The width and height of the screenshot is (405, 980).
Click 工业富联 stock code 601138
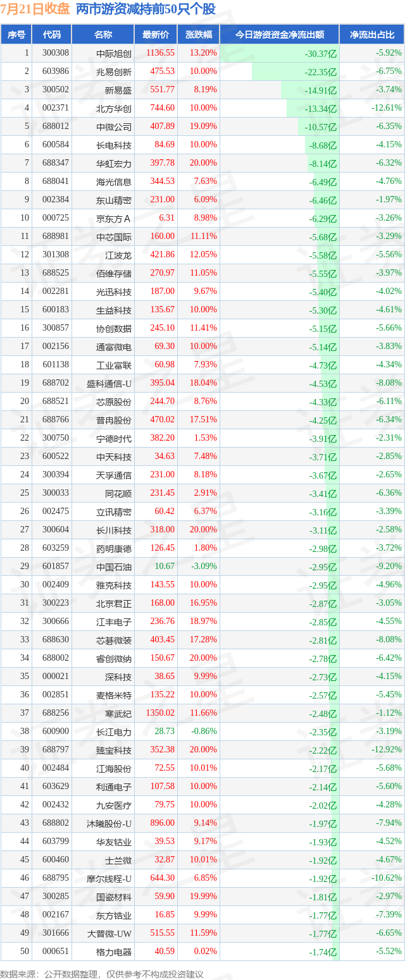[55, 364]
